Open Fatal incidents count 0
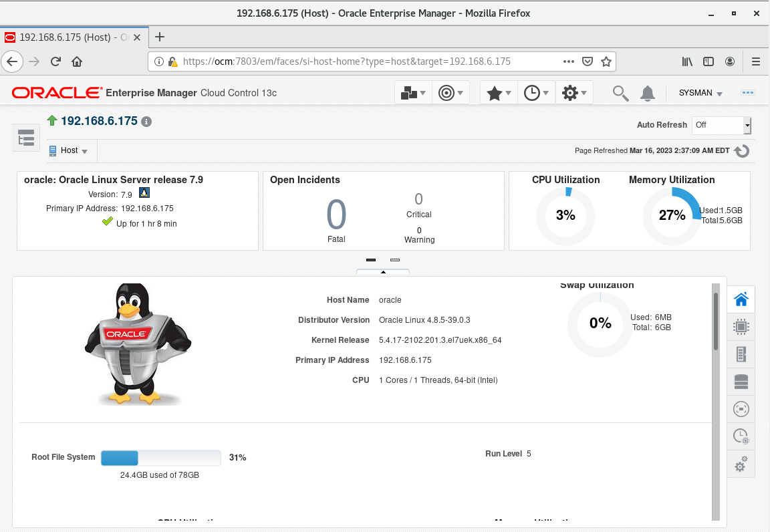 pyautogui.click(x=336, y=215)
